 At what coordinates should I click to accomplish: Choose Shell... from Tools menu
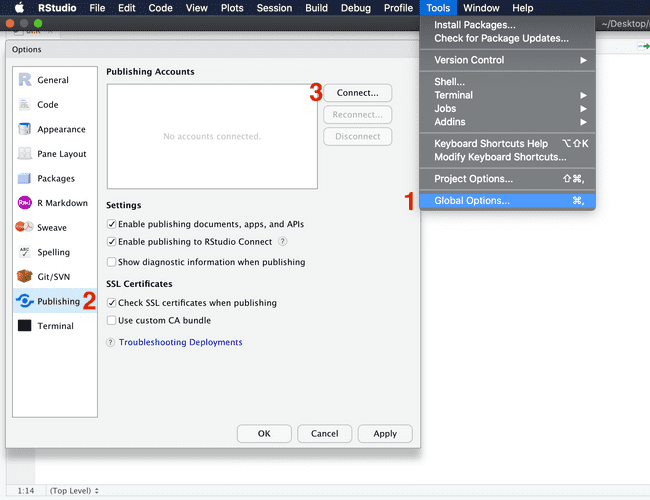pyautogui.click(x=507, y=82)
